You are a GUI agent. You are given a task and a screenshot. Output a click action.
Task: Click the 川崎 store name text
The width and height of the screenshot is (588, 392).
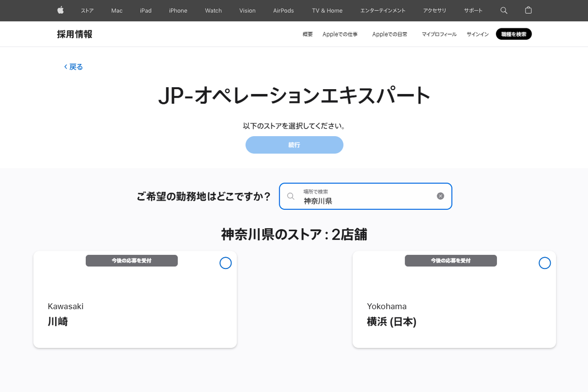pyautogui.click(x=58, y=322)
